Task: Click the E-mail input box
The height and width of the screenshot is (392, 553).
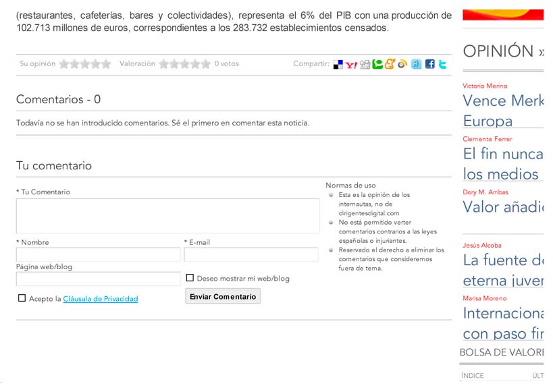Action: coord(251,255)
